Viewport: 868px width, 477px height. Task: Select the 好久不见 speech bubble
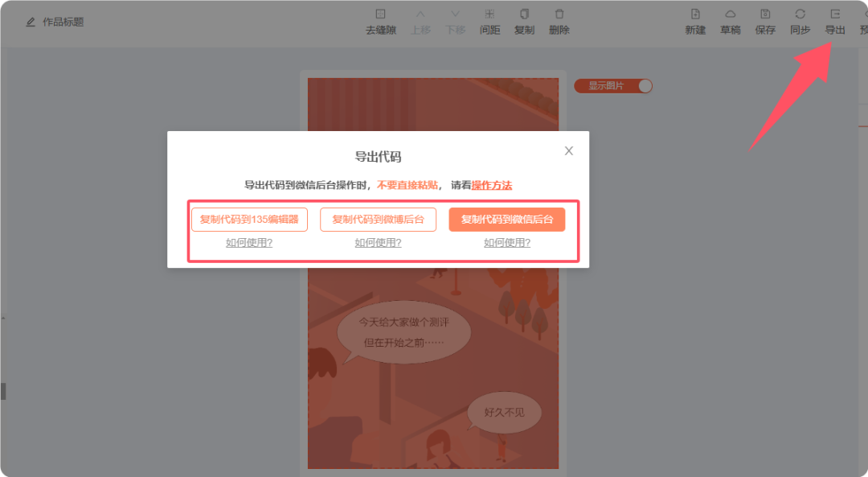pos(504,412)
